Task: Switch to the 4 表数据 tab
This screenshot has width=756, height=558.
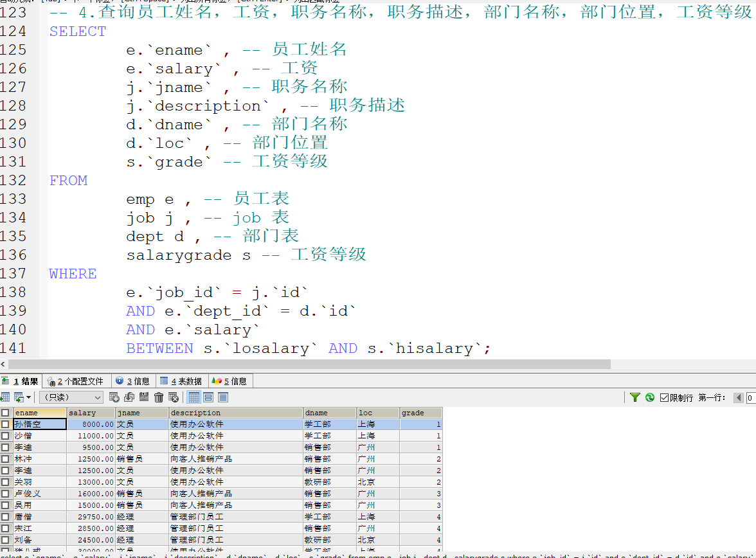Action: point(181,381)
